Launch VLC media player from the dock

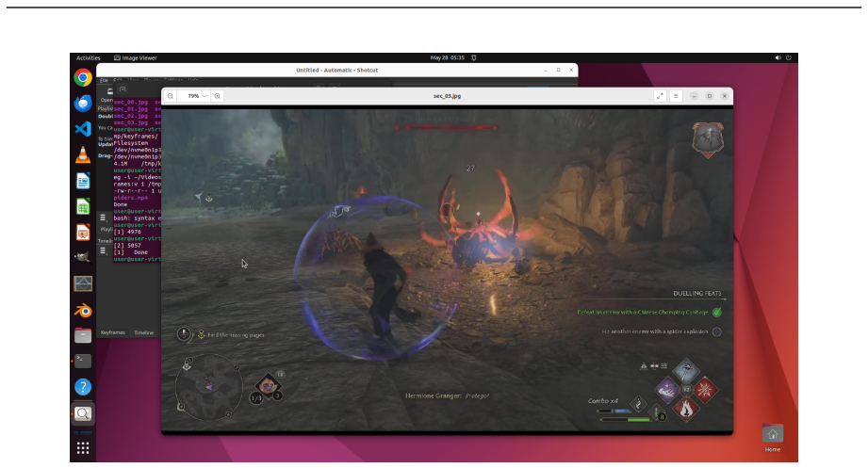[x=83, y=154]
